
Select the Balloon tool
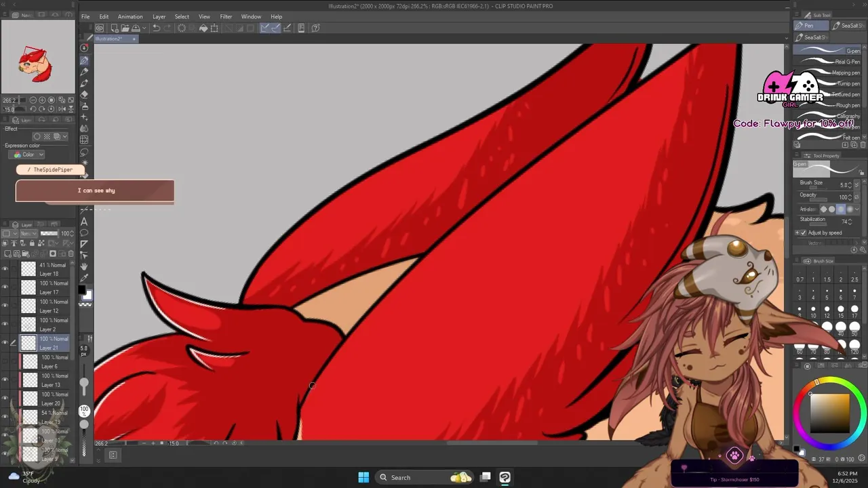tap(84, 232)
